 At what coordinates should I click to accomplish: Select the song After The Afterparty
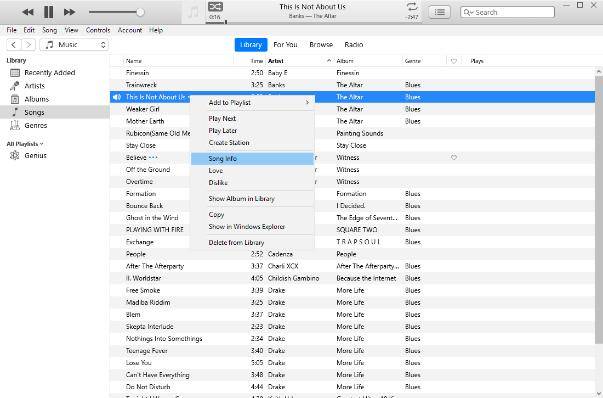click(x=352, y=266)
